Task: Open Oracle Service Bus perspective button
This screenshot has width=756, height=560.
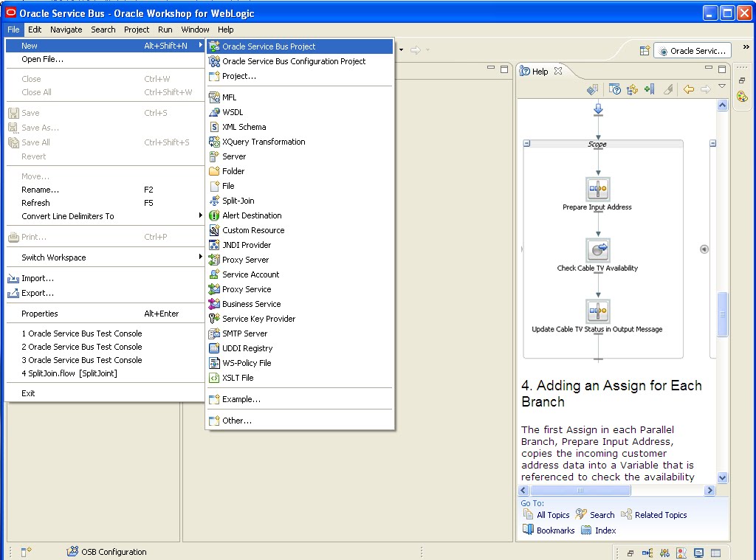Action: click(693, 51)
